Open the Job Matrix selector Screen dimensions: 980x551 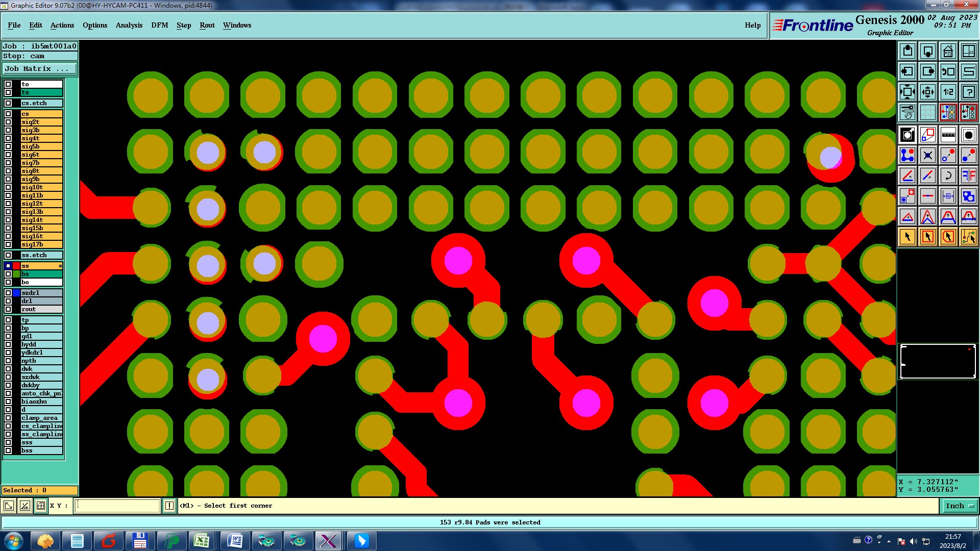point(40,68)
